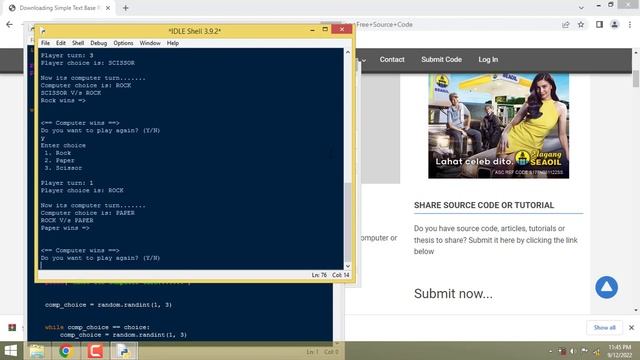The width and height of the screenshot is (640, 360).
Task: Open the Chrome three-dot menu
Action: (x=630, y=24)
